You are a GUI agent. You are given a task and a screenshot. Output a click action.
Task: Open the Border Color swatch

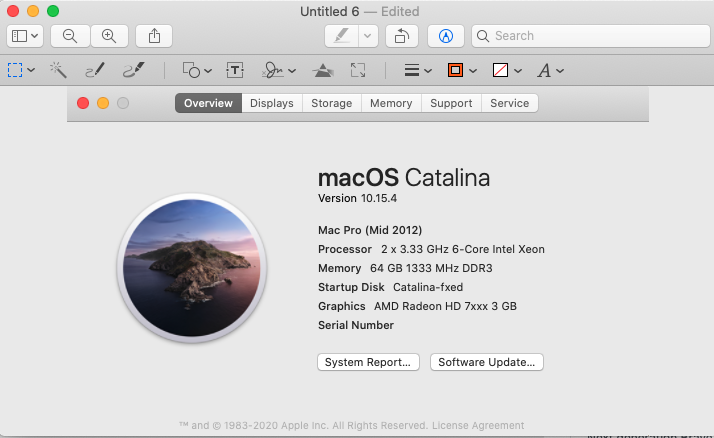click(x=462, y=70)
